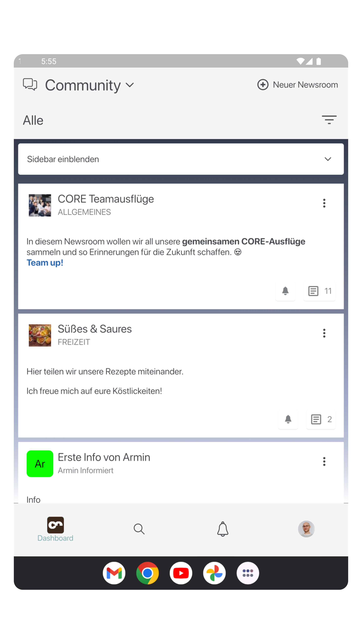Tap the Community chat bubbles icon
The height and width of the screenshot is (644, 362).
point(30,85)
